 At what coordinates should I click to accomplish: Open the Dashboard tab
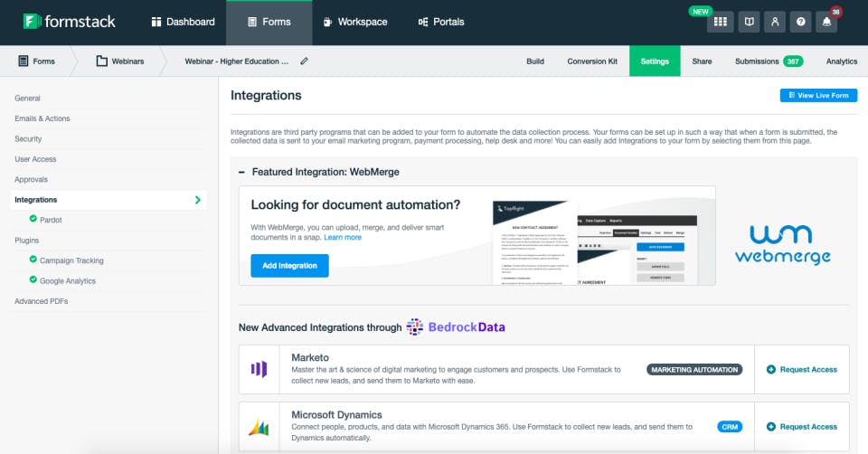(x=184, y=22)
